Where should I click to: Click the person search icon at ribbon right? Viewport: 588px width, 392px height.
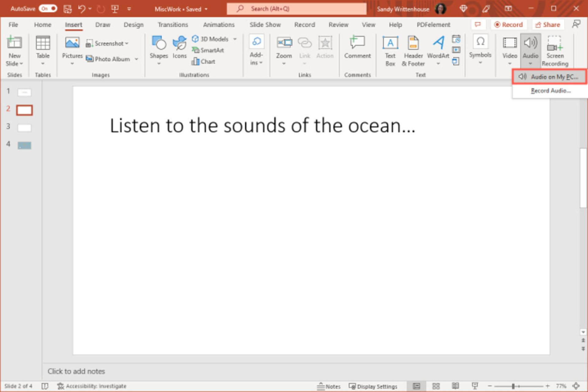coord(576,24)
